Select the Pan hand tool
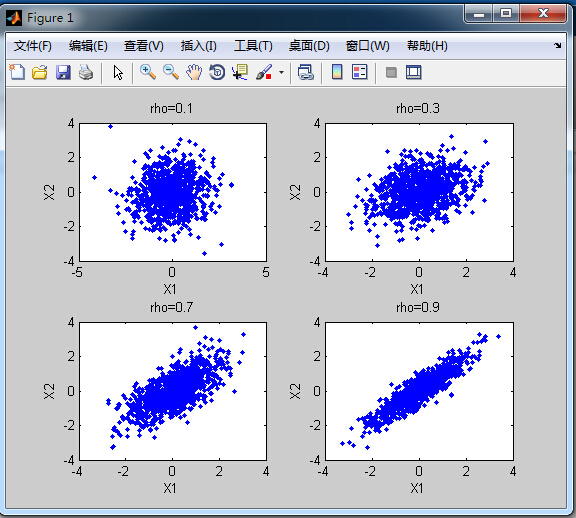The width and height of the screenshot is (576, 518). [194, 72]
